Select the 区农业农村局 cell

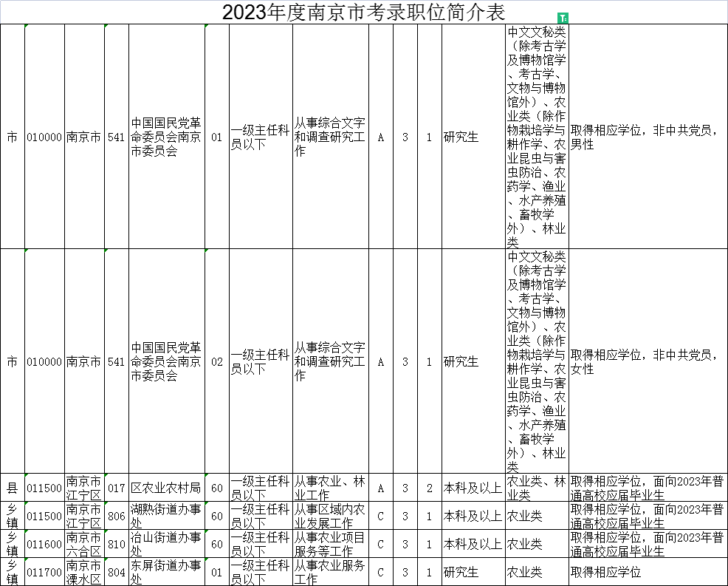coord(166,488)
